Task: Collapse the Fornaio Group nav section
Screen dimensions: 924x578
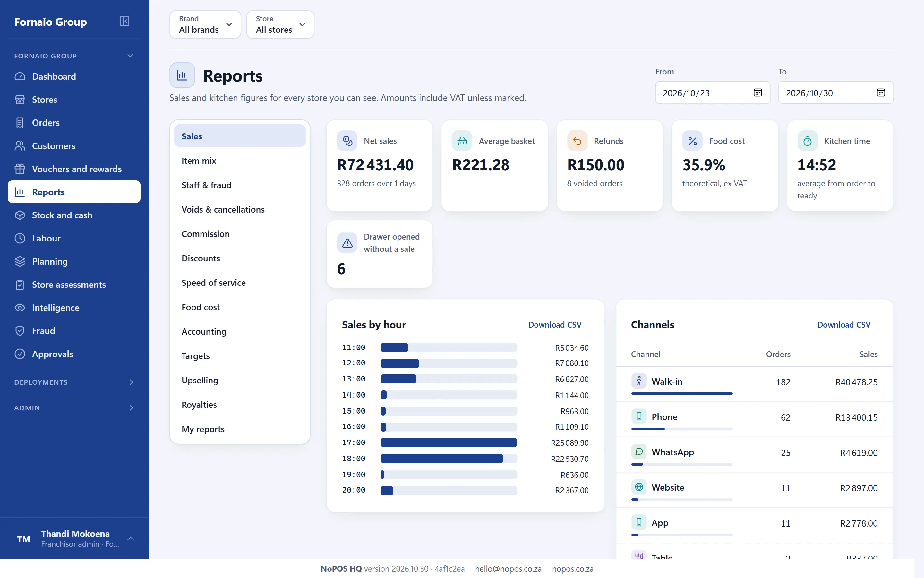Action: point(74,56)
